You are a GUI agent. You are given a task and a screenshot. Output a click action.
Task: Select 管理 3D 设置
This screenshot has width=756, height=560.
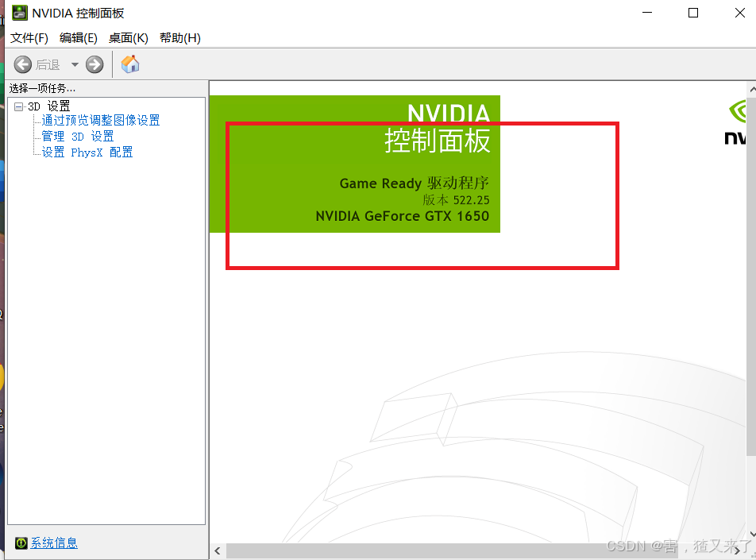click(x=78, y=137)
